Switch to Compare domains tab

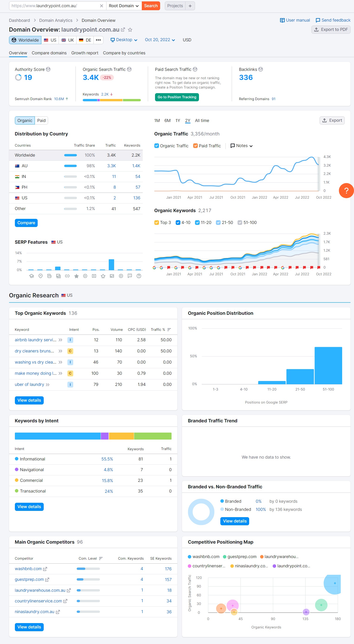tap(49, 53)
